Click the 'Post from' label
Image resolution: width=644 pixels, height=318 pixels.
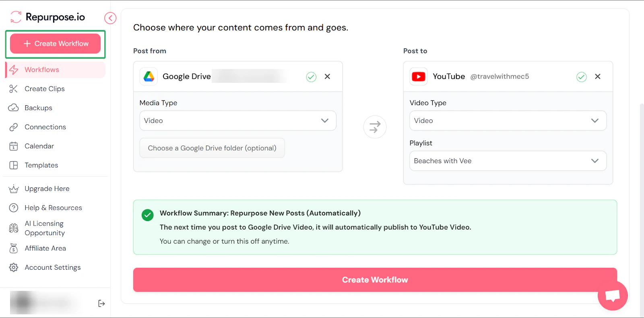150,51
